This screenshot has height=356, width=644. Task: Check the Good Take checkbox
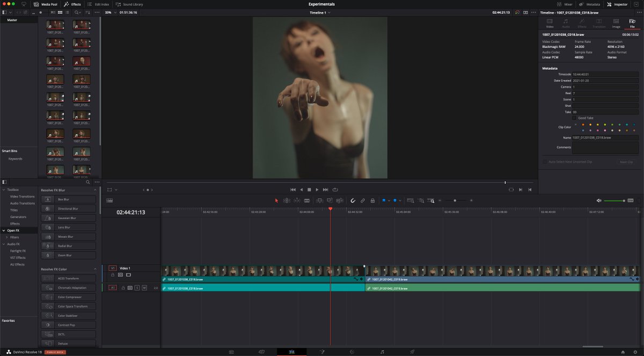point(574,118)
